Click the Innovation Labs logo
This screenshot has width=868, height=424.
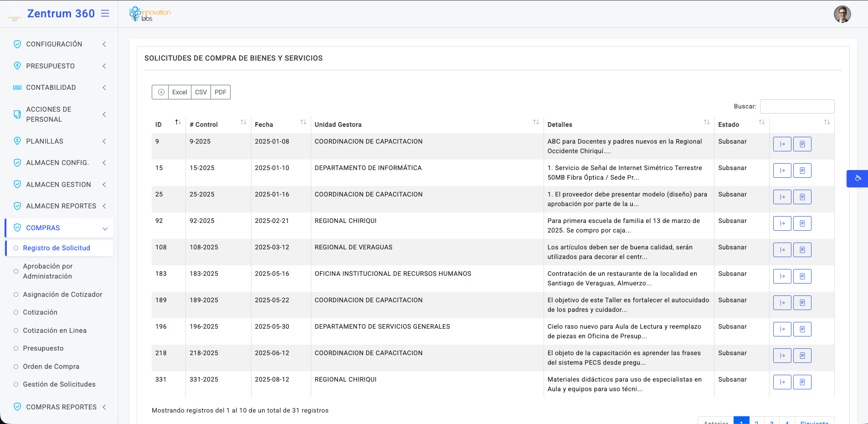tap(150, 14)
